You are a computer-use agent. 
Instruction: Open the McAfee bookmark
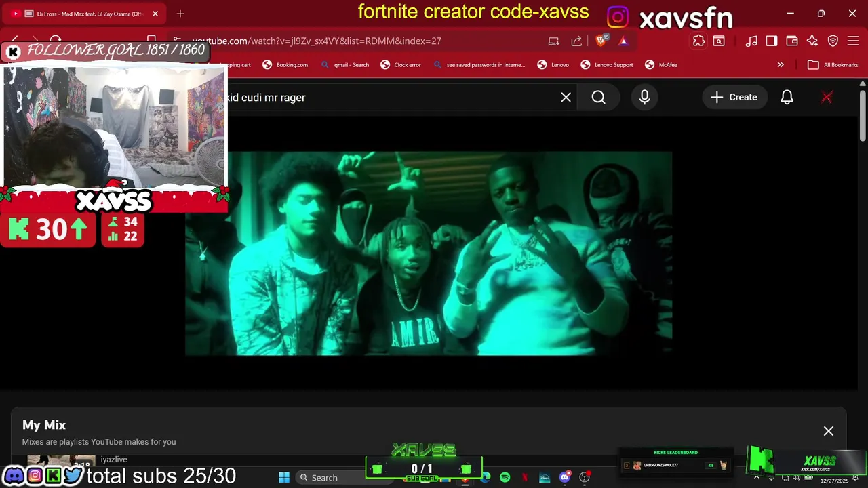point(661,65)
